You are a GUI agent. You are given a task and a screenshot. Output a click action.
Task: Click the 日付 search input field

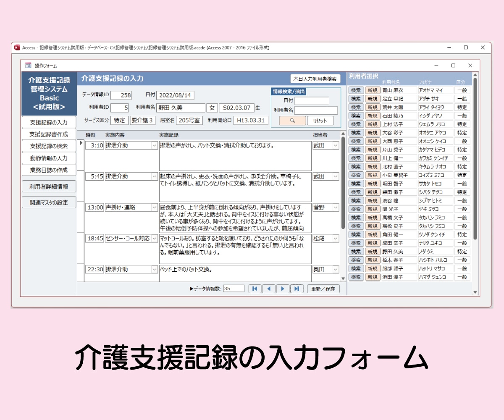point(312,101)
